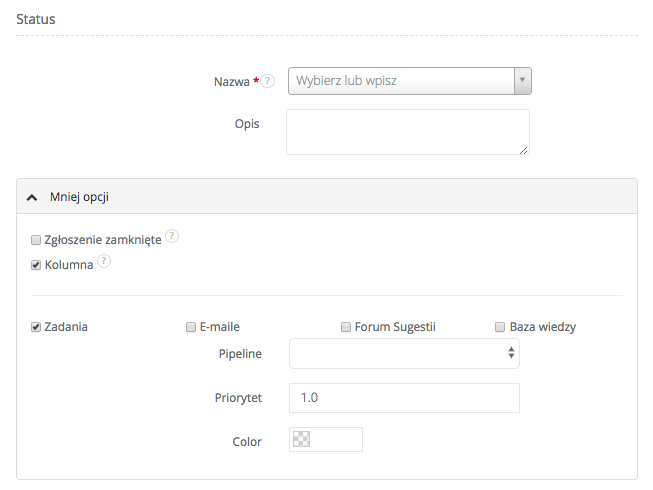
Task: Open the Pipeline select dropdown
Action: pyautogui.click(x=404, y=353)
